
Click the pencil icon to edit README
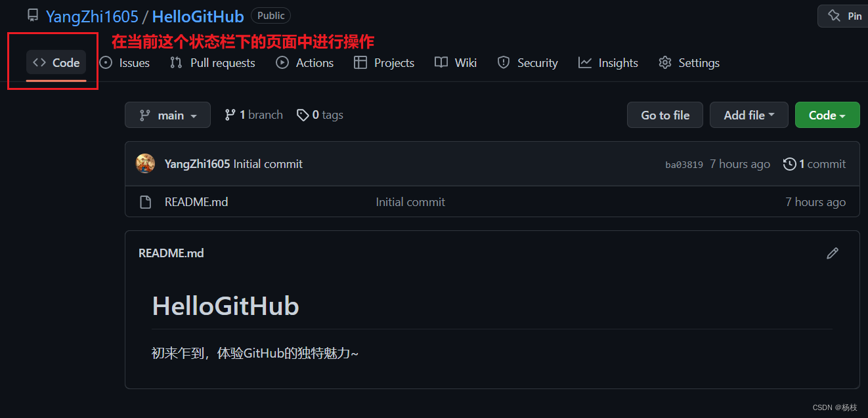pyautogui.click(x=833, y=253)
